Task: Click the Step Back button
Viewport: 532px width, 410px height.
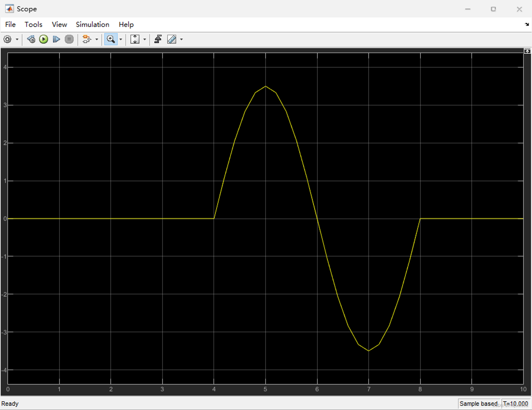Action: (x=31, y=39)
